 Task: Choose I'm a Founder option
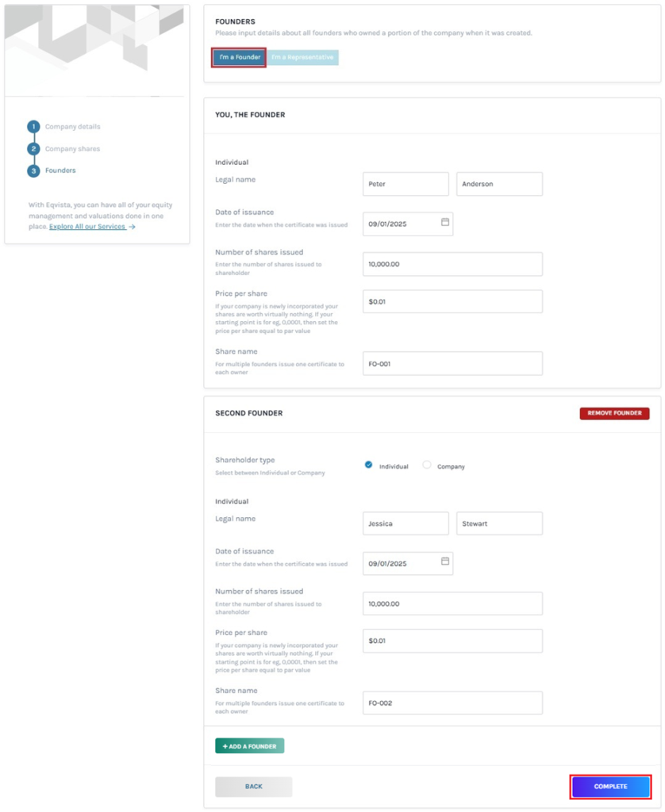click(x=239, y=58)
